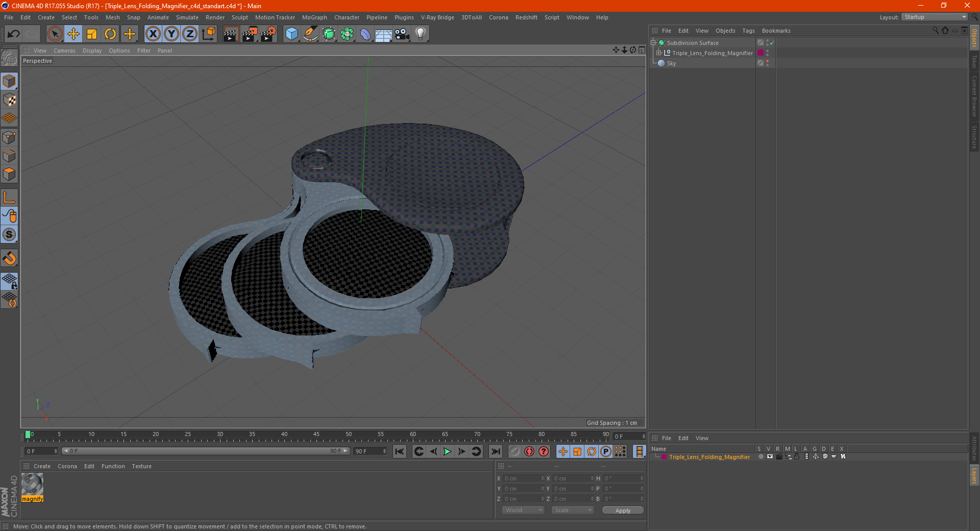Click Make Editable icon in left sidebar
The height and width of the screenshot is (531, 980).
pos(9,58)
